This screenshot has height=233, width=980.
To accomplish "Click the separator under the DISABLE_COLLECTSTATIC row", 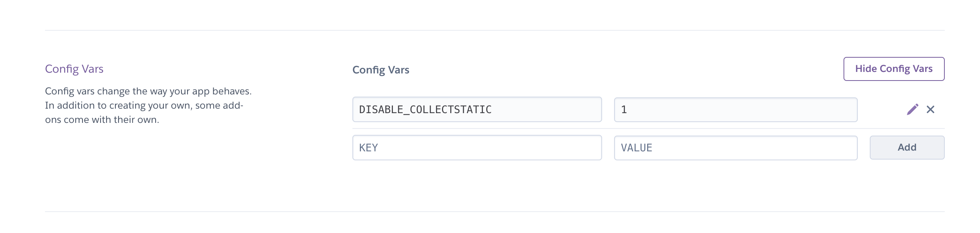I will point(647,128).
